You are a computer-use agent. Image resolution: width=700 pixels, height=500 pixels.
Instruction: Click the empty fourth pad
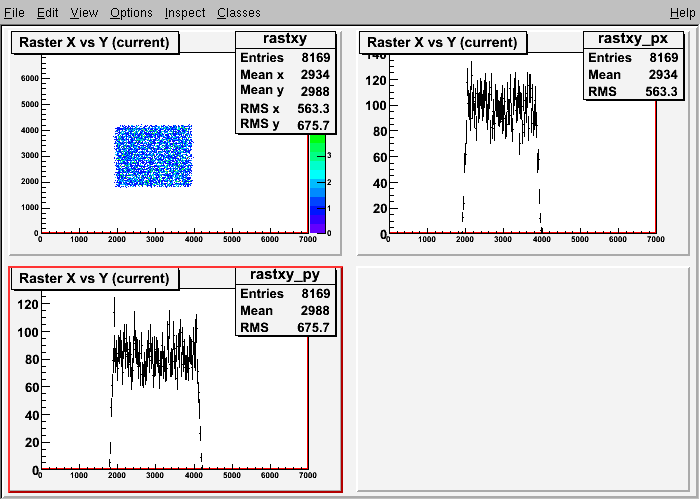click(x=523, y=379)
